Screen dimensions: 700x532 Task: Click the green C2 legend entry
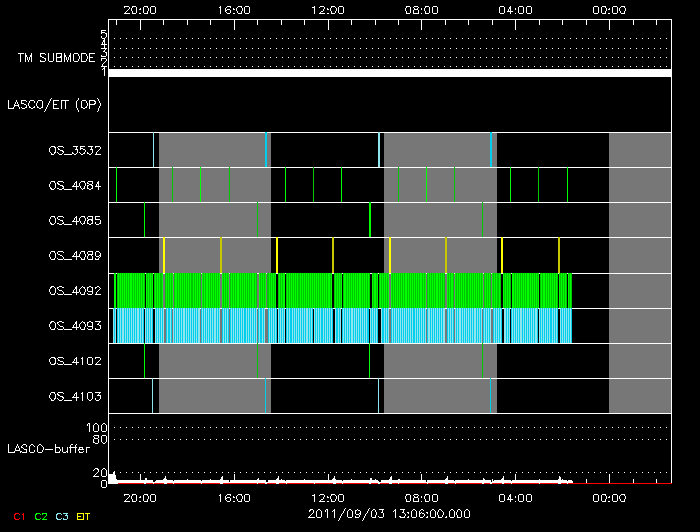[41, 515]
